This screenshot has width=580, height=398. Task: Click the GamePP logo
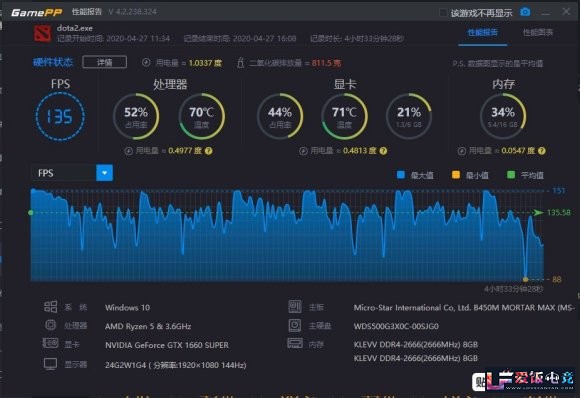36,13
